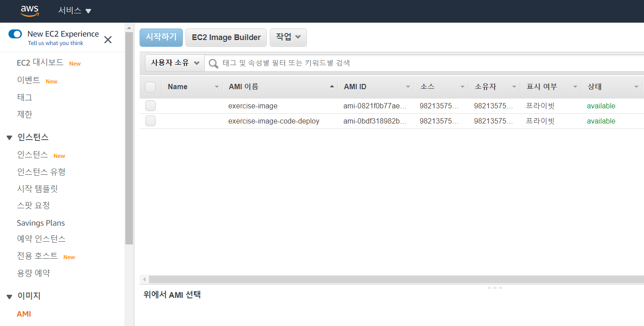The height and width of the screenshot is (326, 644).
Task: Click the horizontal scrollbar left arrow
Action: pyautogui.click(x=144, y=280)
